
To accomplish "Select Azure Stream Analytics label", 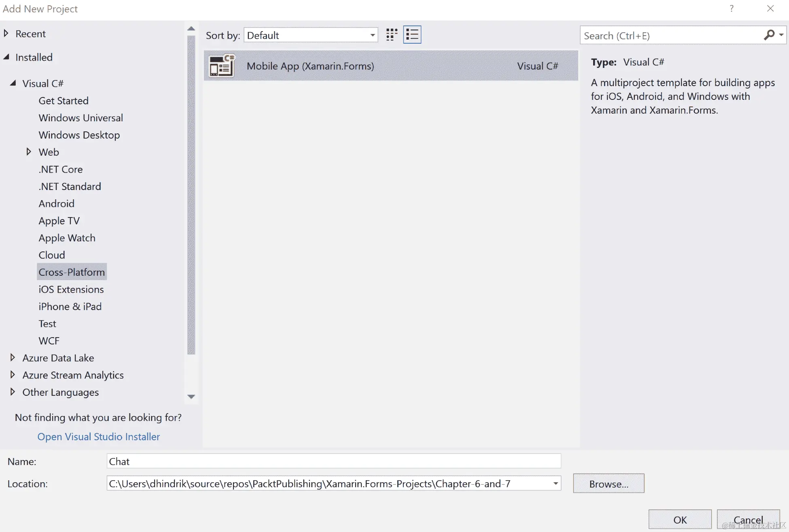I will pyautogui.click(x=73, y=375).
